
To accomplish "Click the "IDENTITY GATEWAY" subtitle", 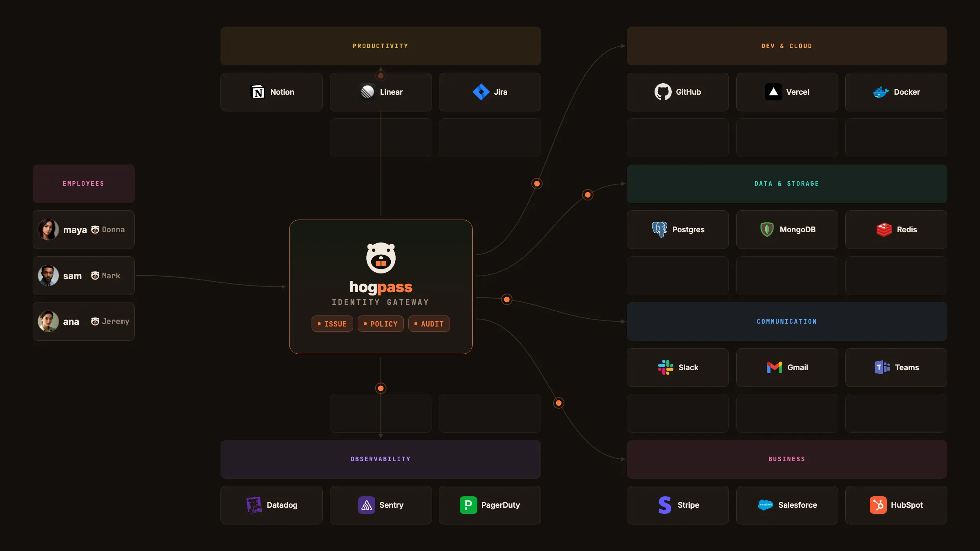I will tap(381, 302).
